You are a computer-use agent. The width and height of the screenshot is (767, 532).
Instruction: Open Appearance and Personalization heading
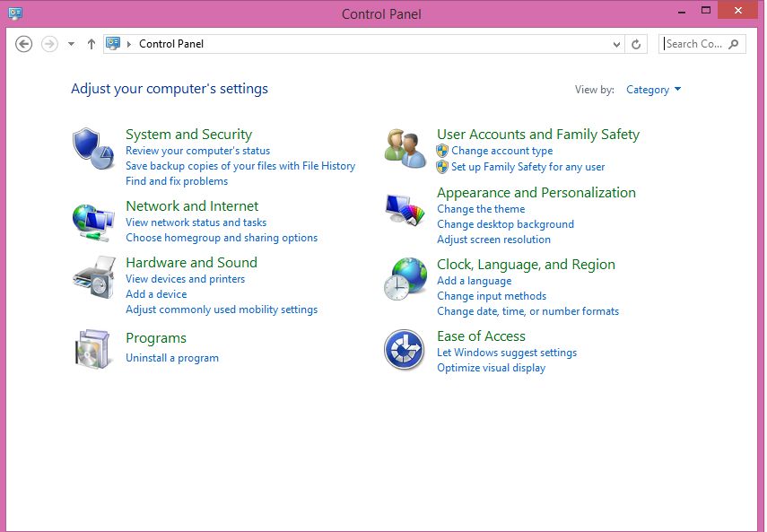[536, 193]
